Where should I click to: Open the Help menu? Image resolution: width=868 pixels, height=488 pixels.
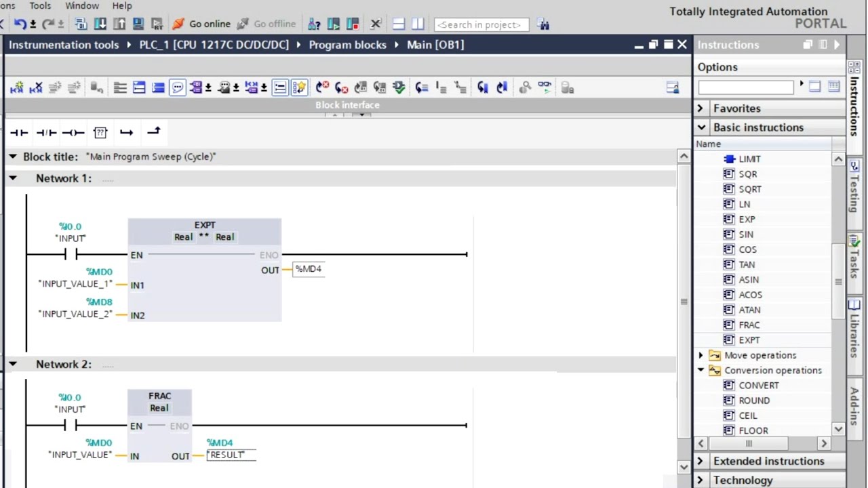point(122,5)
